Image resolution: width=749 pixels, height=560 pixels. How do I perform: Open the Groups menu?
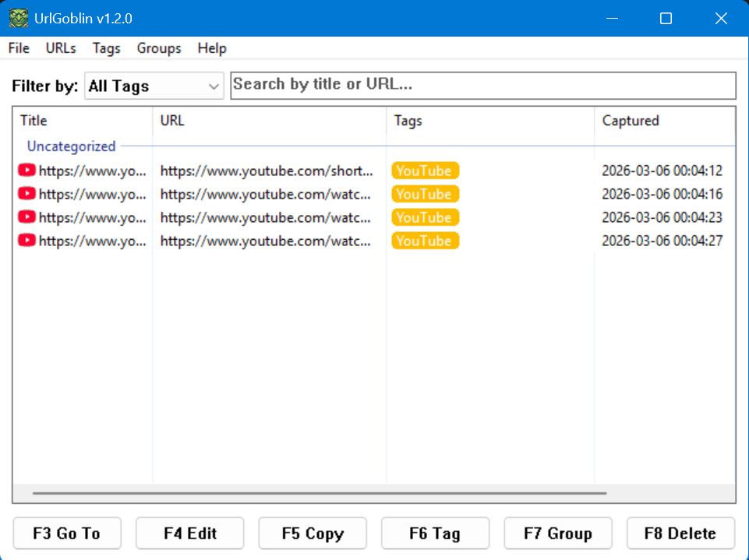click(159, 48)
